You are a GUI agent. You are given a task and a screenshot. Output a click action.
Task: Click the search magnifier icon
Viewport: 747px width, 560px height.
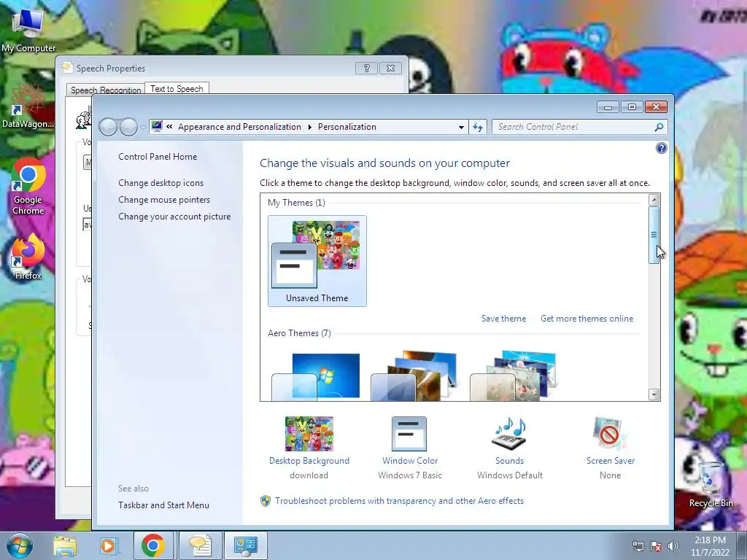click(x=659, y=127)
